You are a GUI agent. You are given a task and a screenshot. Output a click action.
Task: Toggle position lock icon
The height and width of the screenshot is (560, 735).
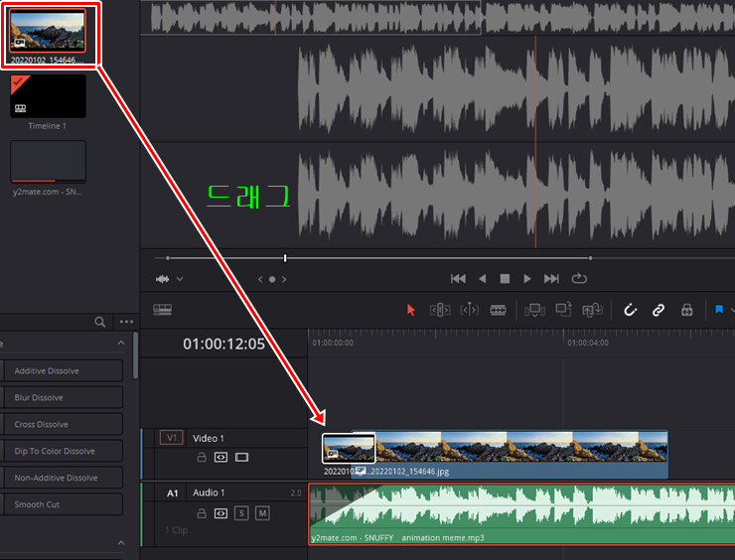[x=687, y=310]
